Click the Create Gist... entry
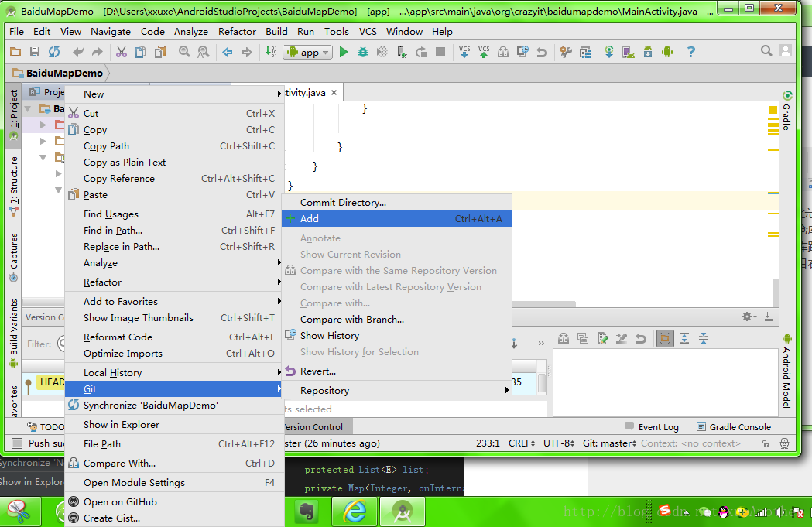Screen dimensions: 812x527 175,518
